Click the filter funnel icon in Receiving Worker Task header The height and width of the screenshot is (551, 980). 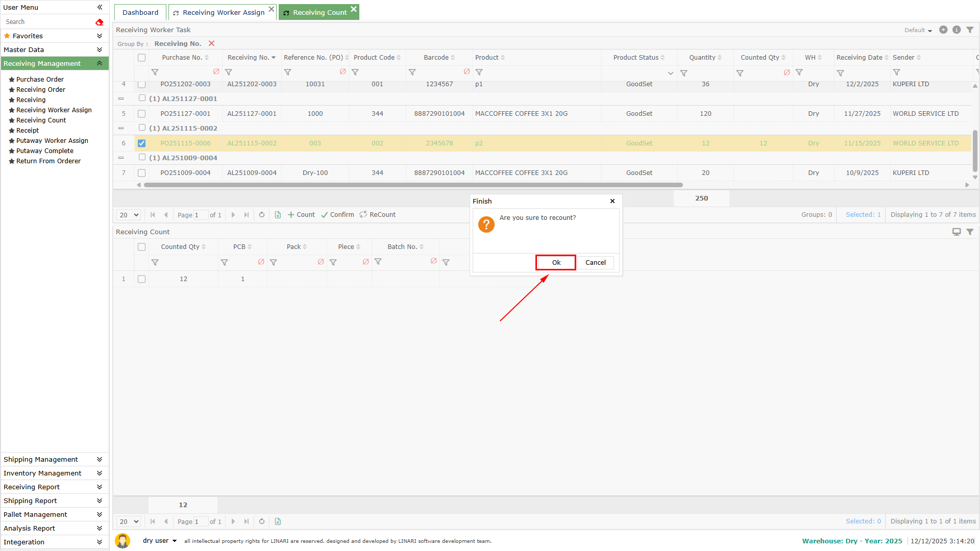[970, 30]
